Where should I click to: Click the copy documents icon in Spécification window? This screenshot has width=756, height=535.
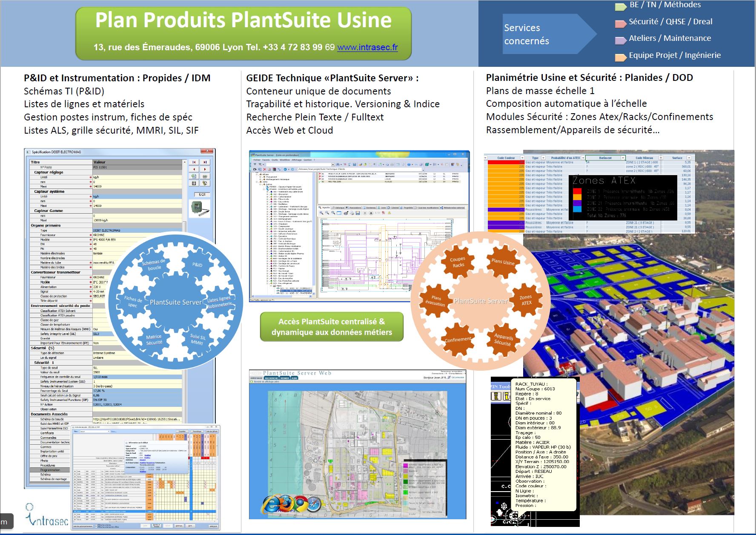(x=205, y=183)
